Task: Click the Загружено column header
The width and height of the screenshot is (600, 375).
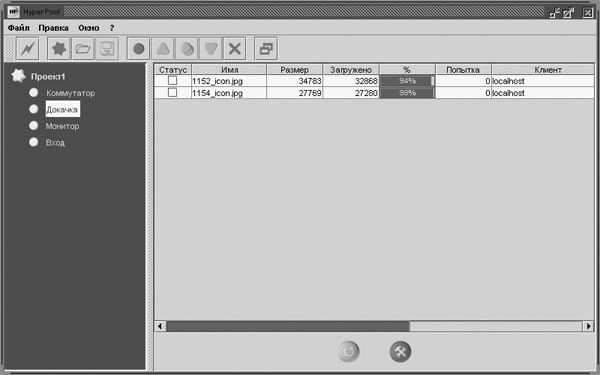Action: pos(351,70)
